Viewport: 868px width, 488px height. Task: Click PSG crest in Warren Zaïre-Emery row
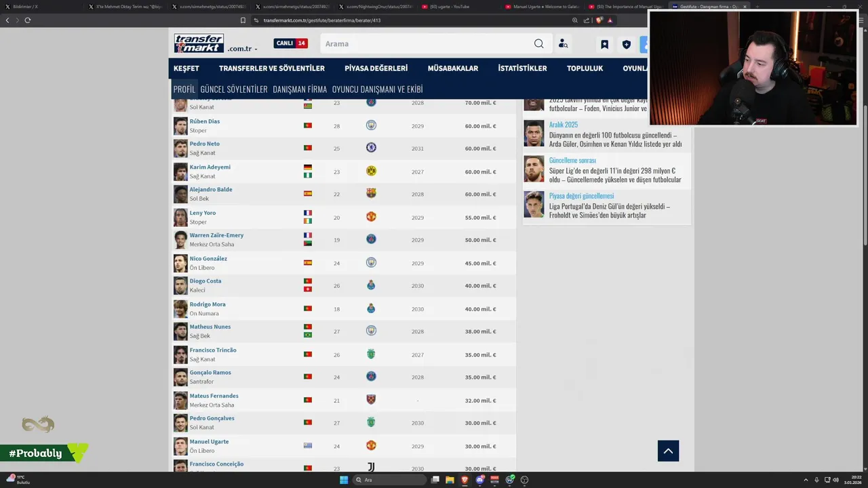pyautogui.click(x=371, y=239)
